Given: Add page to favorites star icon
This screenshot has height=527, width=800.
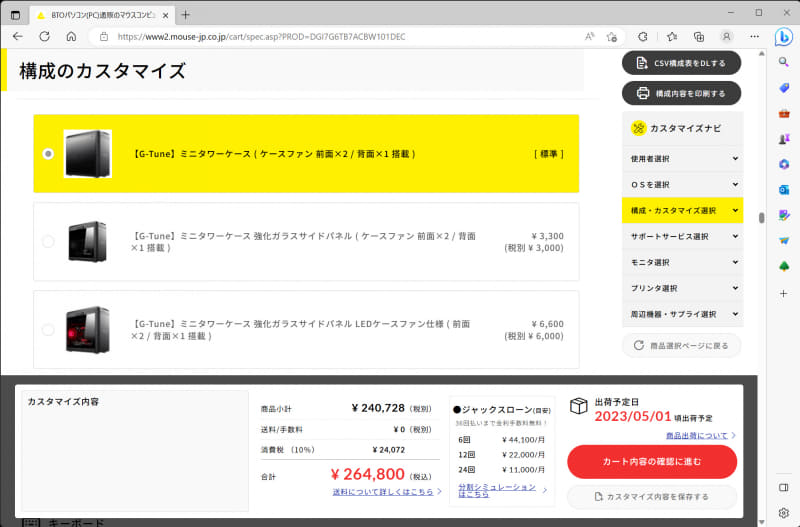Looking at the screenshot, I should pos(612,37).
